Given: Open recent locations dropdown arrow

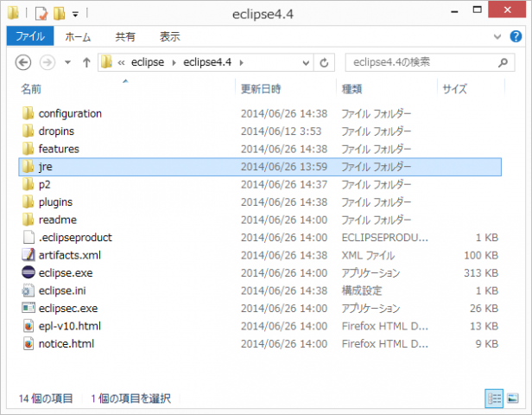Looking at the screenshot, I should pos(68,62).
